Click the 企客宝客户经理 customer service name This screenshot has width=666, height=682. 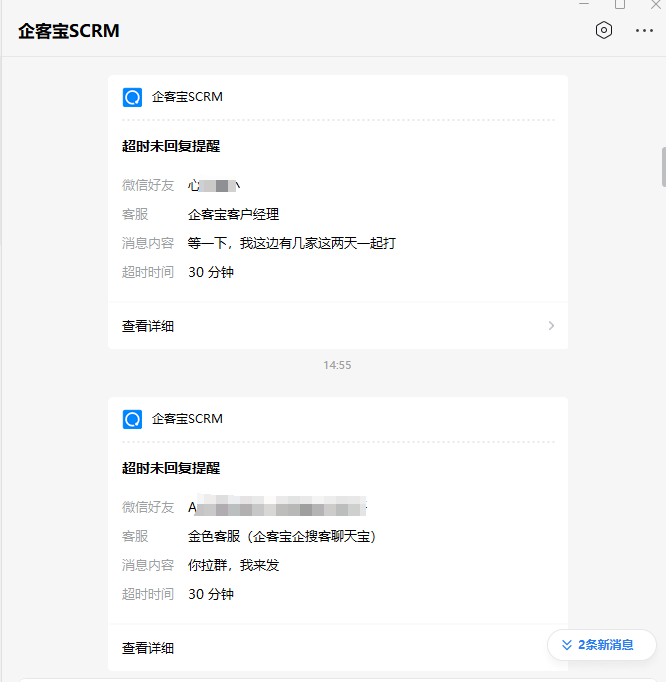tap(234, 214)
